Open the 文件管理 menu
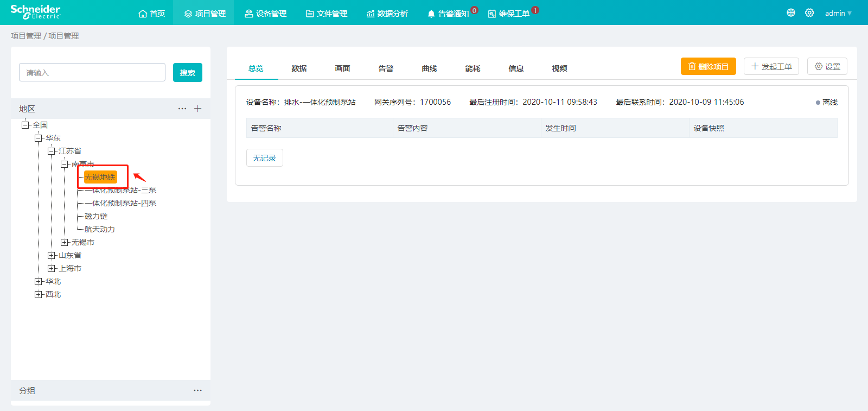Image resolution: width=868 pixels, height=411 pixels. point(327,13)
